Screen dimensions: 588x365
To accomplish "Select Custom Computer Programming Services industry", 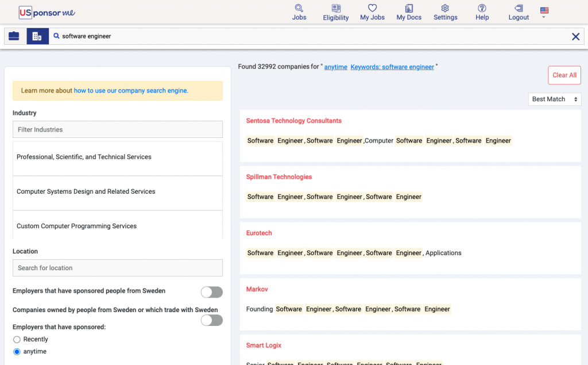I will tap(77, 226).
